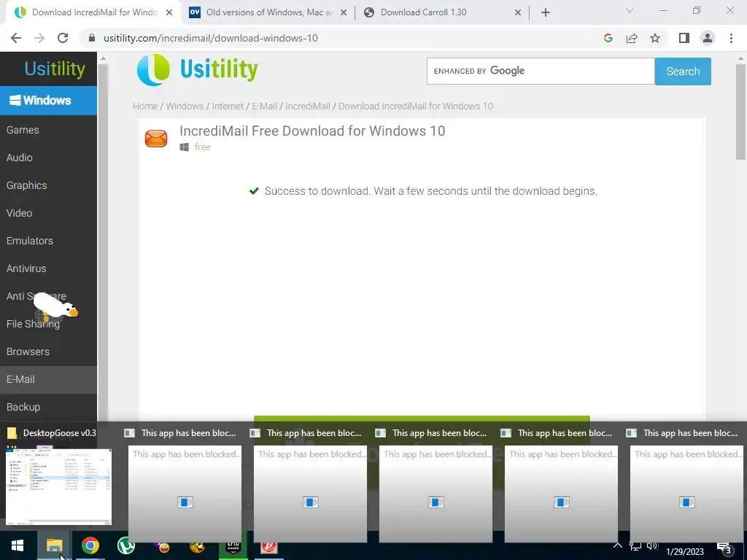Click the address bar URL
The width and height of the screenshot is (747, 560).
[211, 38]
